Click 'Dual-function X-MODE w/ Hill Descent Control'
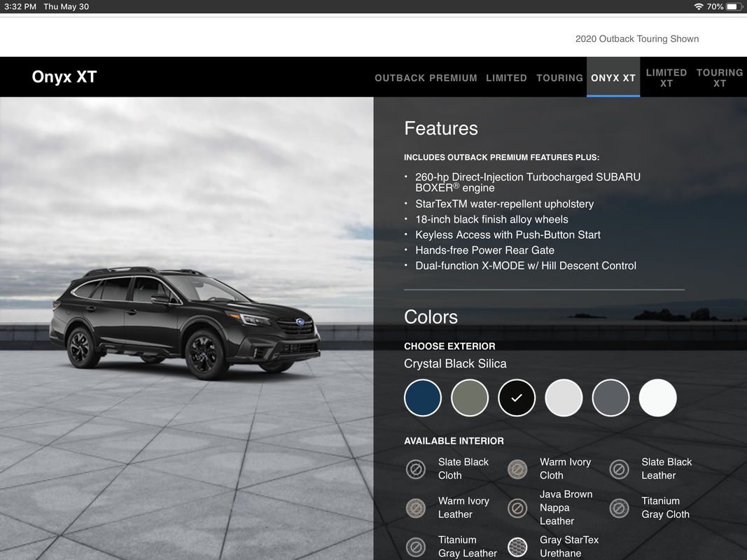Image resolution: width=747 pixels, height=560 pixels. tap(526, 266)
